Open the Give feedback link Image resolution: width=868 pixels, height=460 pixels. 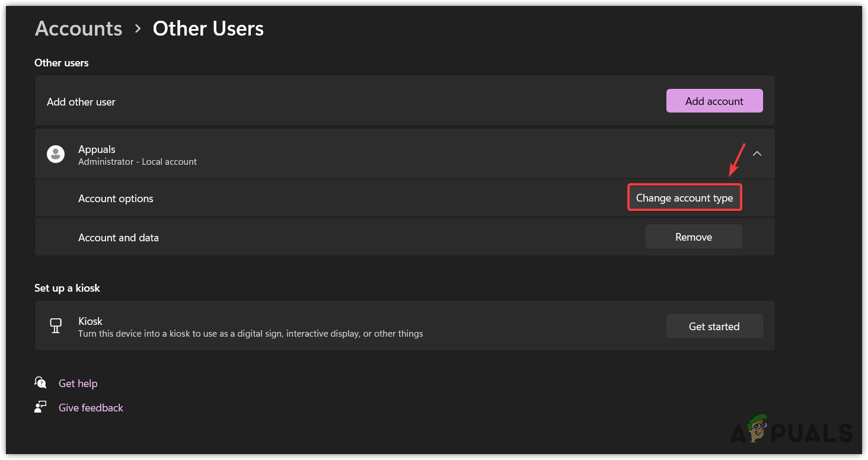point(91,408)
